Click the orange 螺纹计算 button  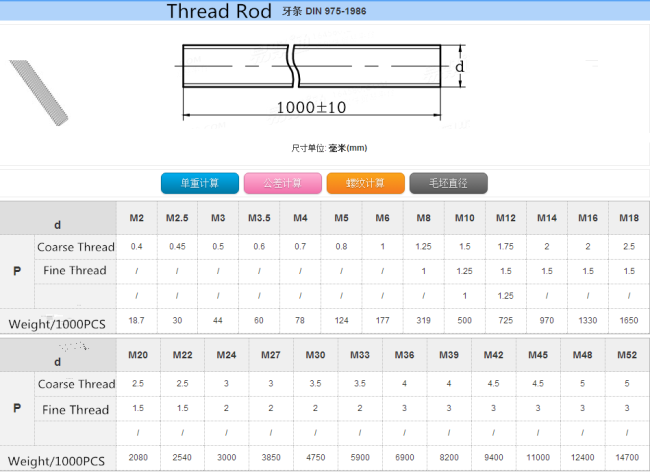[x=366, y=183]
